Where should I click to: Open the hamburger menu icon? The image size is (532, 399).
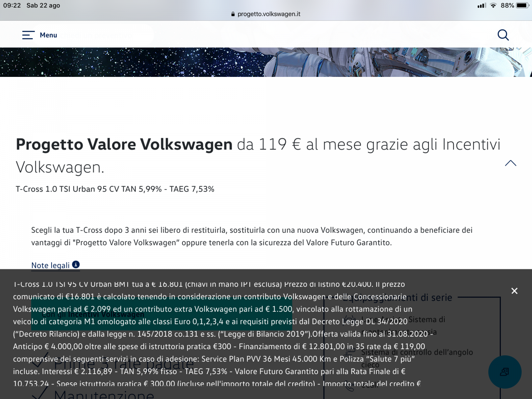point(28,35)
